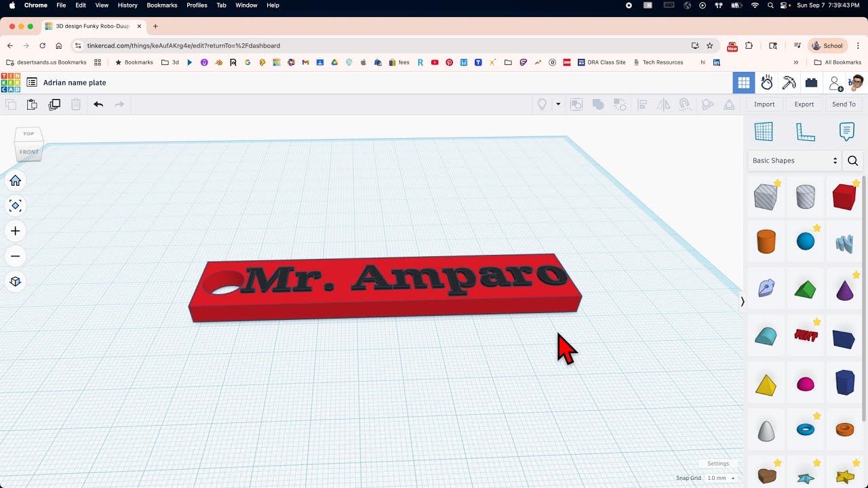Click the Duplicate and repeat tool

click(x=54, y=104)
